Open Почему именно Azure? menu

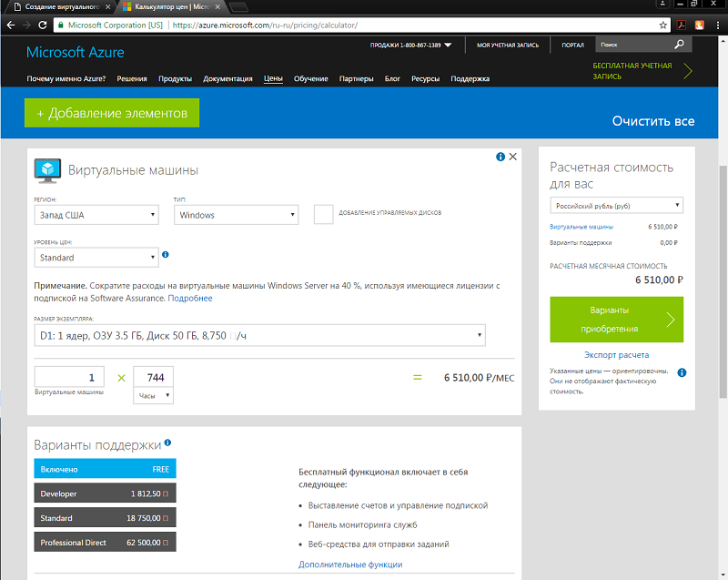pyautogui.click(x=66, y=78)
